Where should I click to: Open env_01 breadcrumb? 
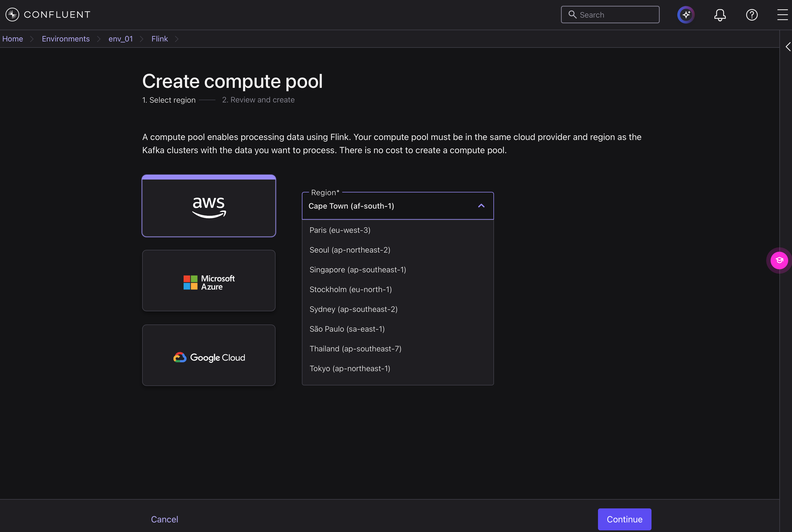pyautogui.click(x=120, y=39)
